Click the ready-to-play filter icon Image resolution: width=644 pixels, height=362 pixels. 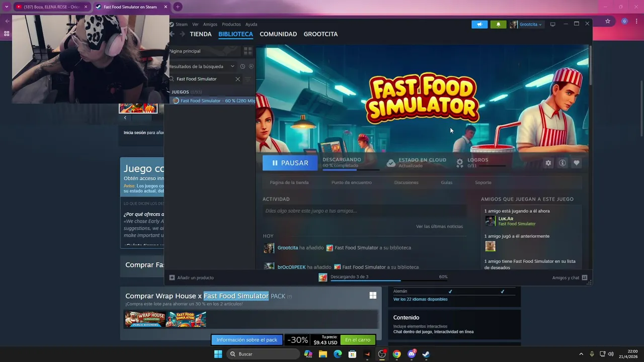coord(251,66)
